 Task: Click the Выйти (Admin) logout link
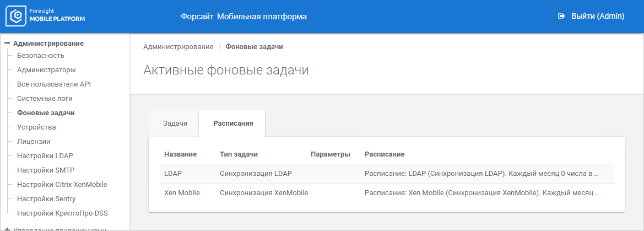[597, 17]
